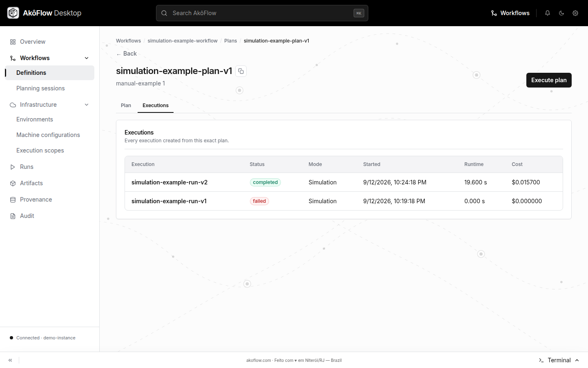Click the Provenance database icon in the sidebar

(13, 200)
